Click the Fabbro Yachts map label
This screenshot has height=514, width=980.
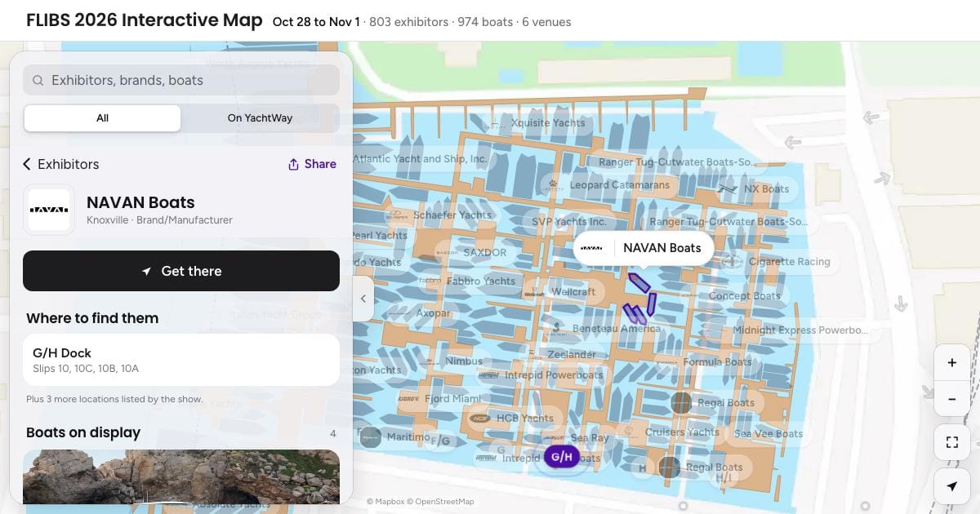coord(481,281)
